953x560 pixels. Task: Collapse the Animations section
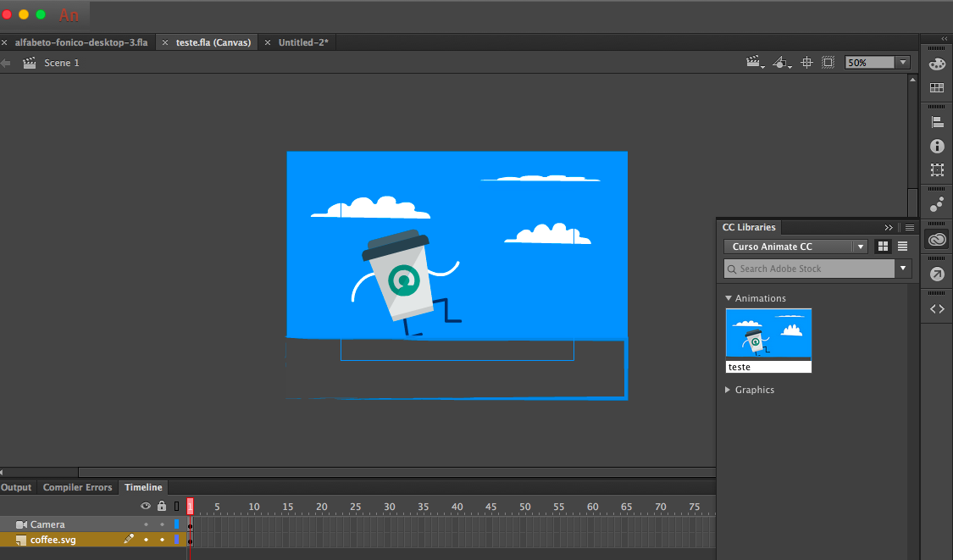click(x=729, y=298)
